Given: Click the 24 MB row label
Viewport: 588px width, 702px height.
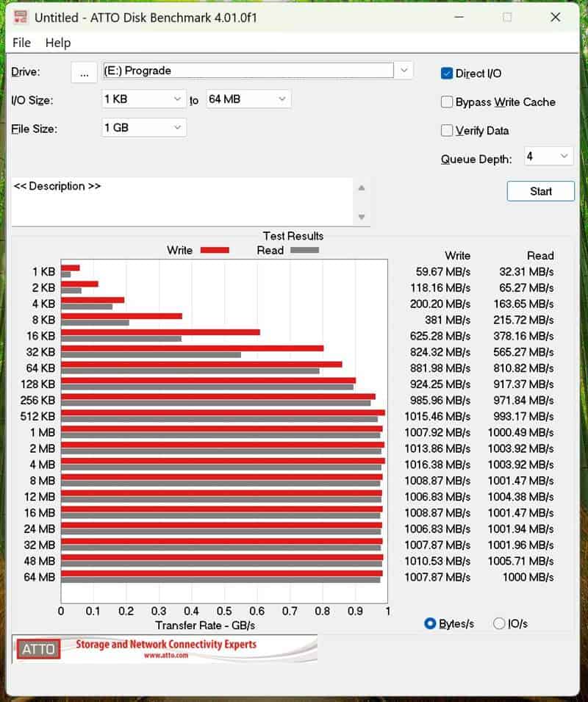Looking at the screenshot, I should coord(40,529).
